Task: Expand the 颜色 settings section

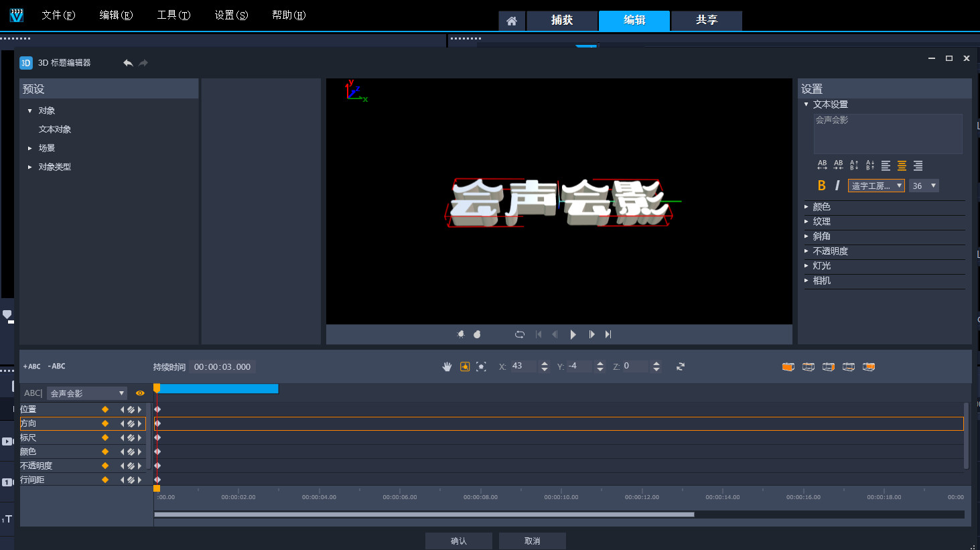Action: click(806, 207)
